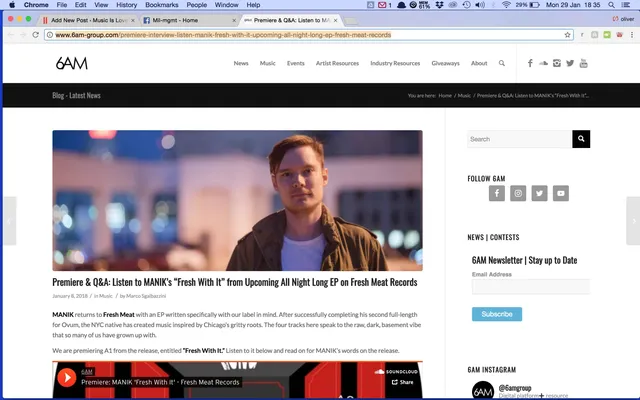Viewport: 640px width, 400px height.
Task: Open the Artist Resources navigation item
Action: pos(337,63)
